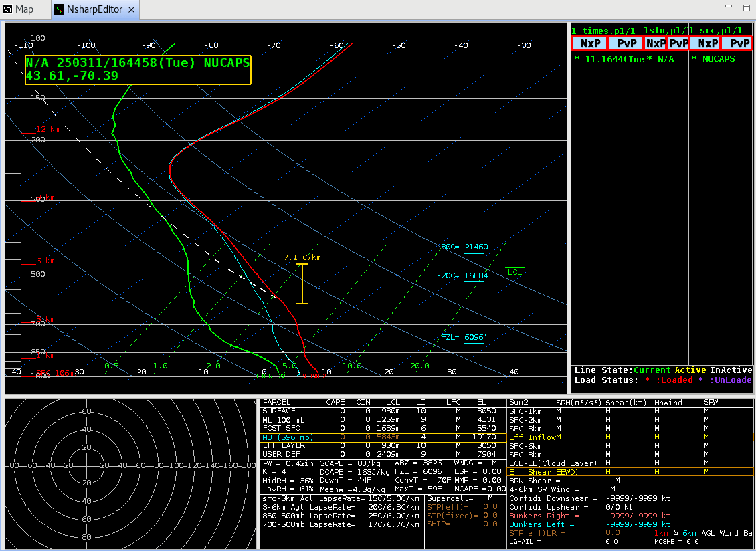Click the LowRH = 61% value
The width and height of the screenshot is (756, 551).
[x=288, y=489]
